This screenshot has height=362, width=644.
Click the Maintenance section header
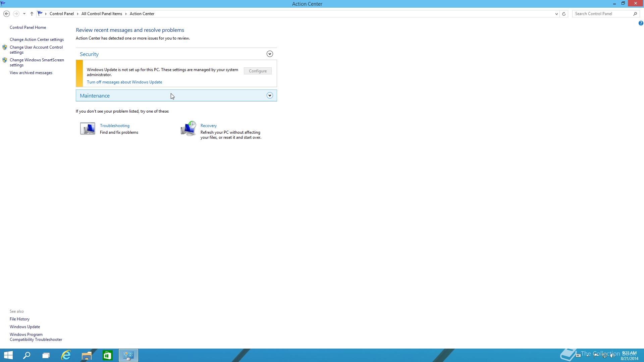point(176,96)
